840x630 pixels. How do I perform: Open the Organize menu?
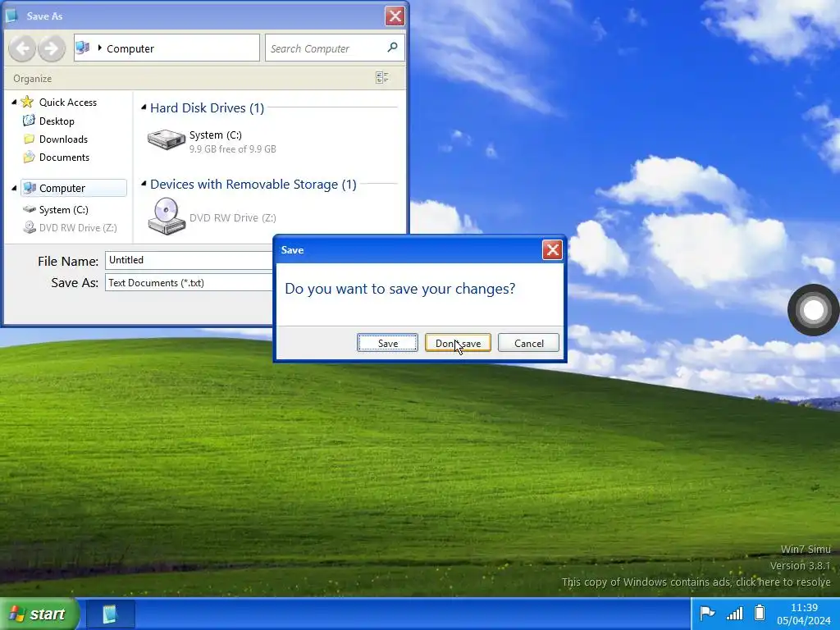click(33, 79)
